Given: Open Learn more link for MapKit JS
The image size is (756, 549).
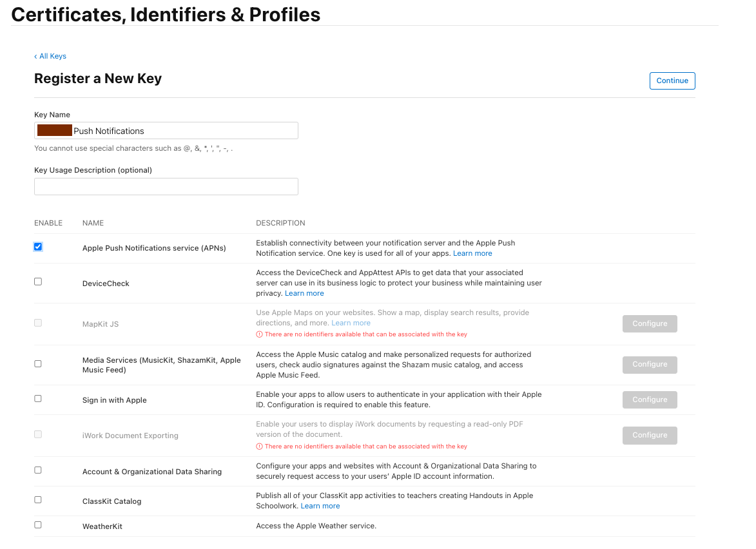Looking at the screenshot, I should (x=351, y=323).
